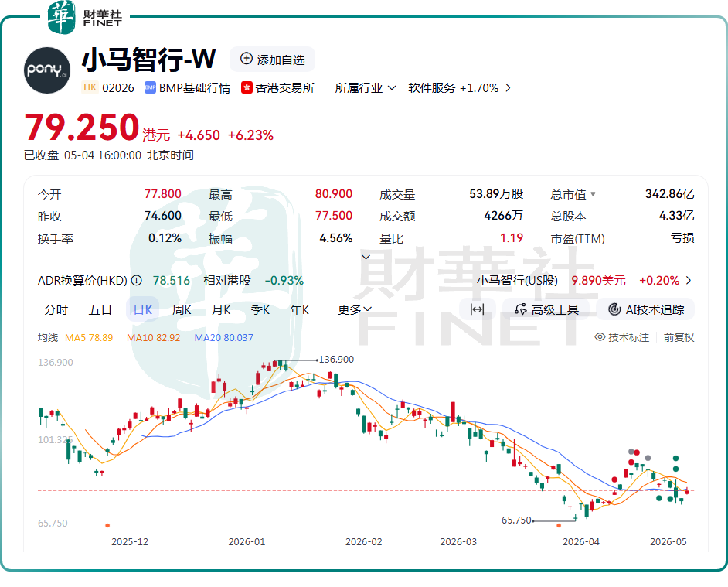Click 总股本 value 4.33亿
Viewport: 728px width, 587px height.
click(x=676, y=216)
